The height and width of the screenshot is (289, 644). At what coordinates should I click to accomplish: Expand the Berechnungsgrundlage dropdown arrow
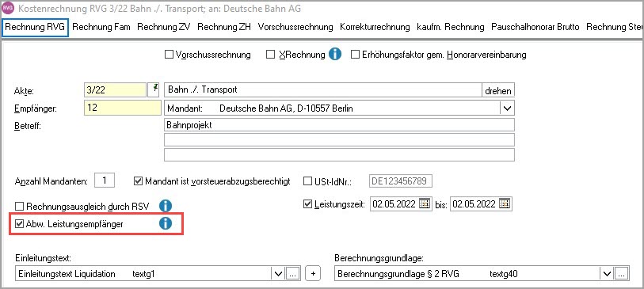pos(606,274)
